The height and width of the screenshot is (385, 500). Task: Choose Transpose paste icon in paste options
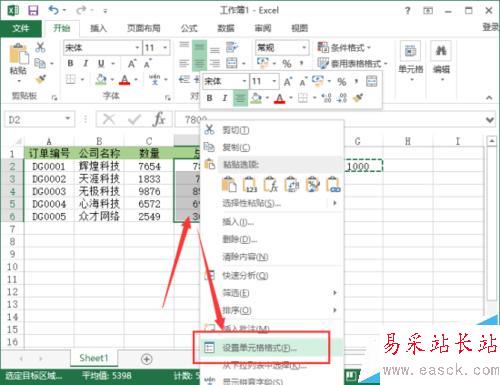coord(291,184)
